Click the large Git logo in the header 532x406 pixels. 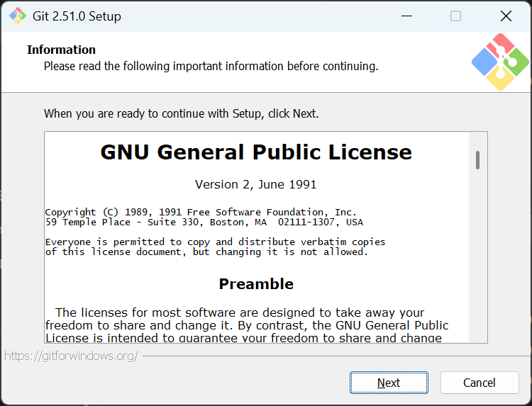click(x=500, y=62)
